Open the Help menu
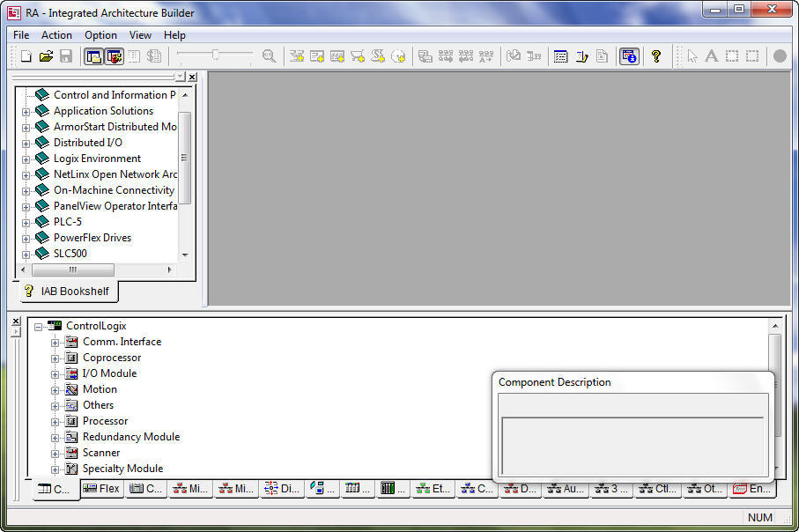Screen dimensions: 799x532 click(174, 35)
